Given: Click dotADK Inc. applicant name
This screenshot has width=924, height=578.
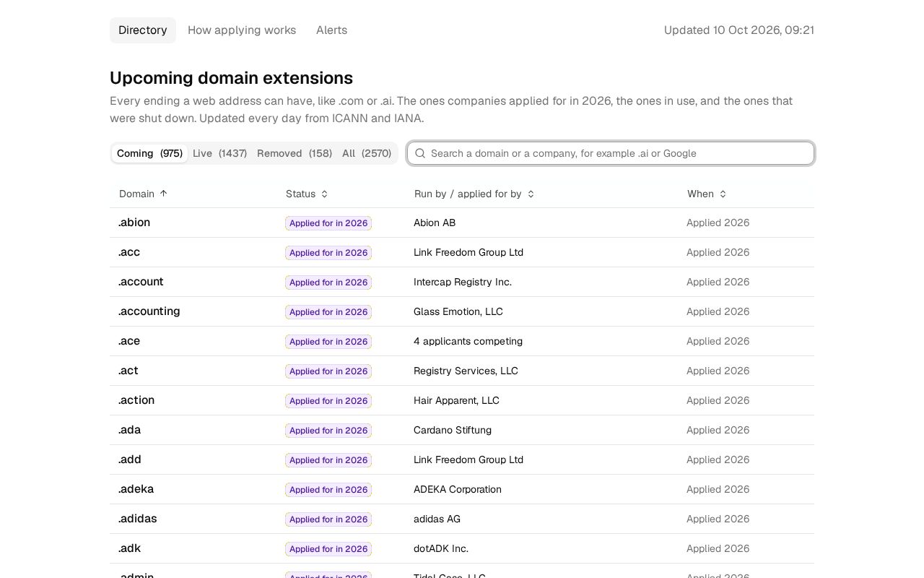Looking at the screenshot, I should click(441, 548).
